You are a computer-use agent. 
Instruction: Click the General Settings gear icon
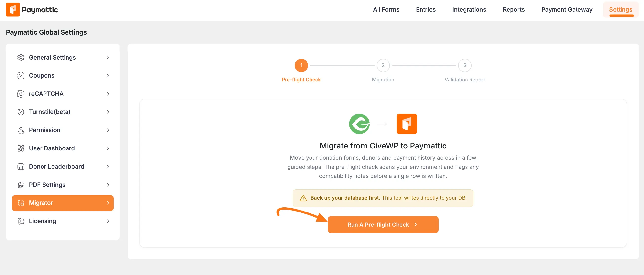coord(21,58)
